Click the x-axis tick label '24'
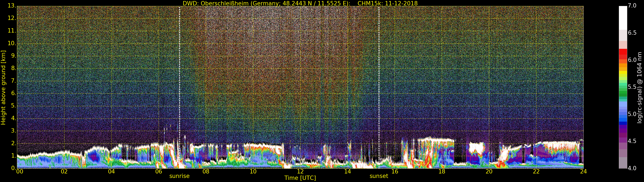 pyautogui.click(x=583, y=172)
